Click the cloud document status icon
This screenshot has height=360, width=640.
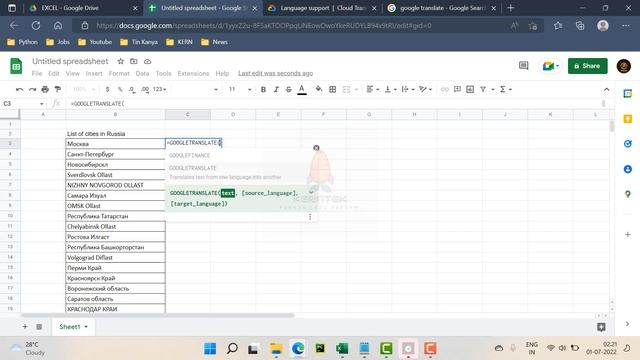(147, 61)
